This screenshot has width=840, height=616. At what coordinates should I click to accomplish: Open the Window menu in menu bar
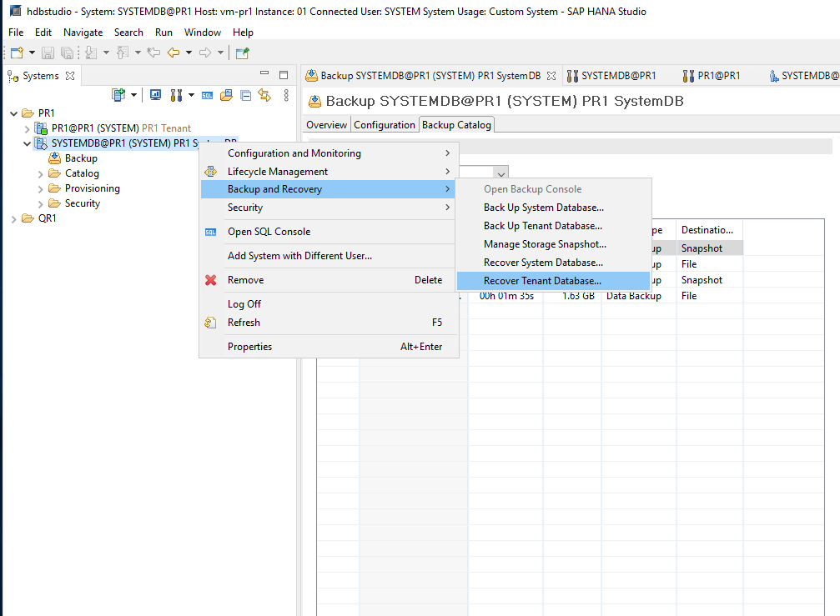202,33
